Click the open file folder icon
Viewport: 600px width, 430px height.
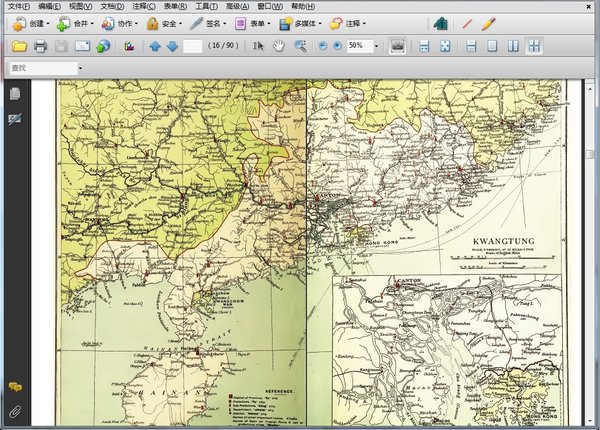(x=19, y=46)
